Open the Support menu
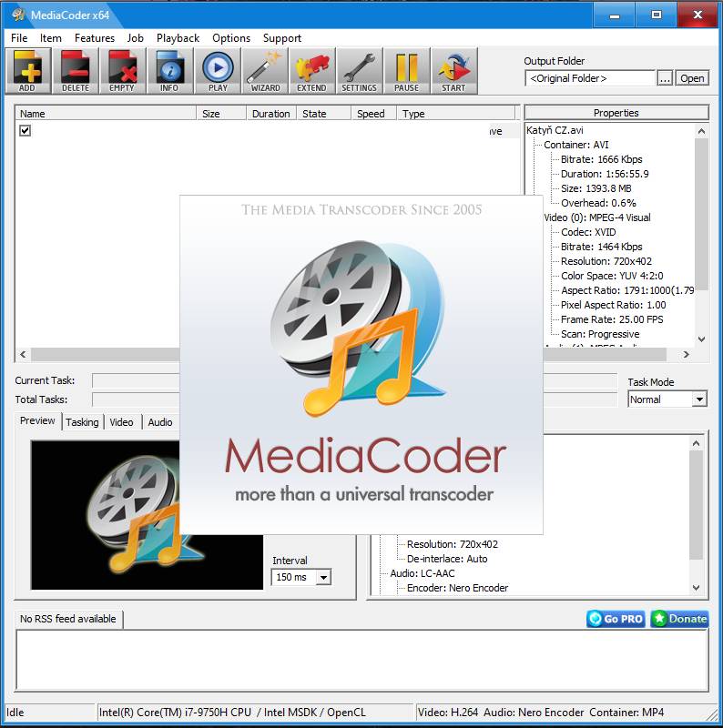This screenshot has width=723, height=728. (282, 38)
